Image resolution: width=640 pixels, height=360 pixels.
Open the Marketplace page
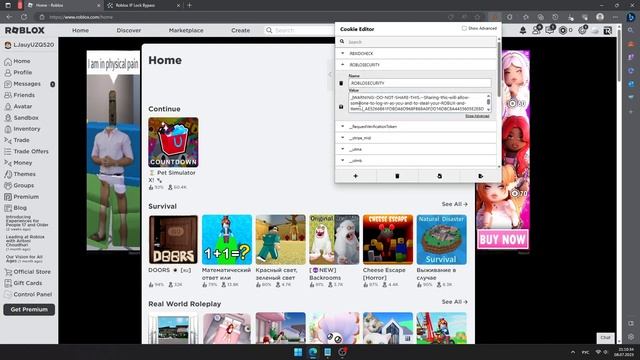(186, 31)
